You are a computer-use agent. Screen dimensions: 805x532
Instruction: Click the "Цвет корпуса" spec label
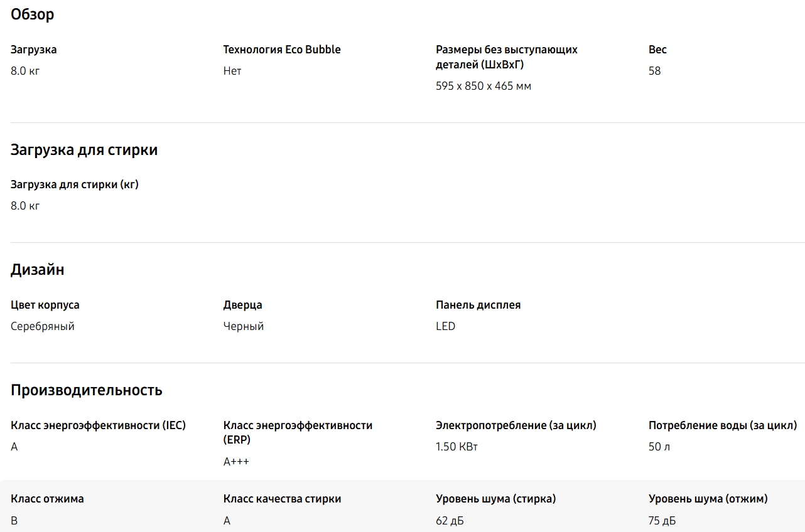pyautogui.click(x=45, y=305)
